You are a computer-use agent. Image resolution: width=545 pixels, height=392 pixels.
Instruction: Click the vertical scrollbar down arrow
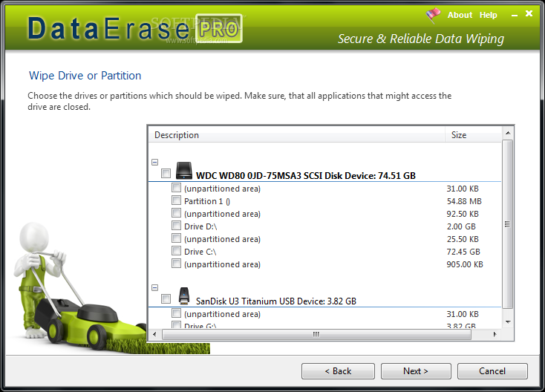(x=508, y=322)
